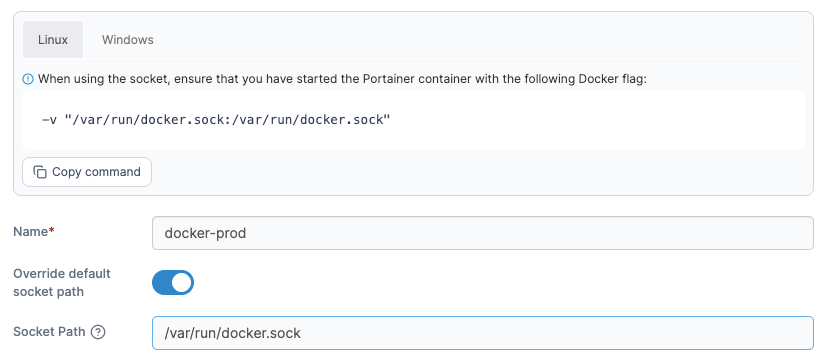The height and width of the screenshot is (360, 827).
Task: Click the copy icon in Copy command button
Action: pos(40,172)
